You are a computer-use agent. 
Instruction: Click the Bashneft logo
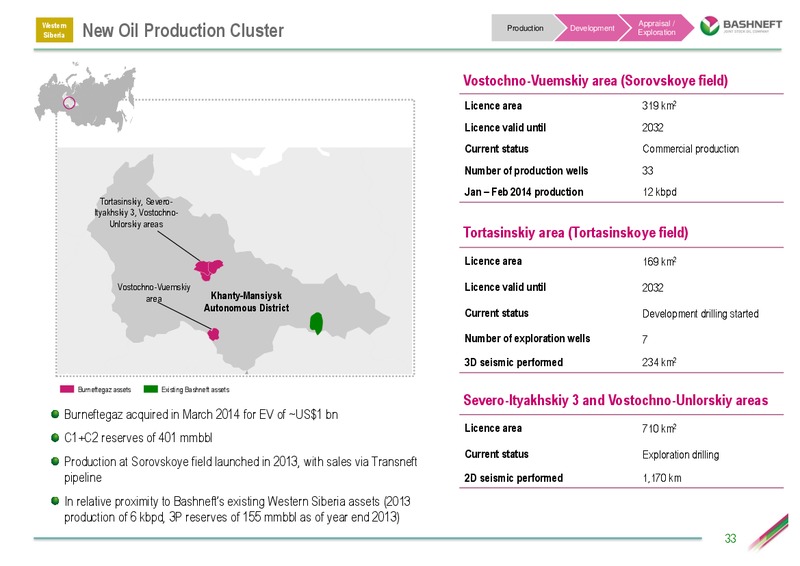pyautogui.click(x=740, y=26)
